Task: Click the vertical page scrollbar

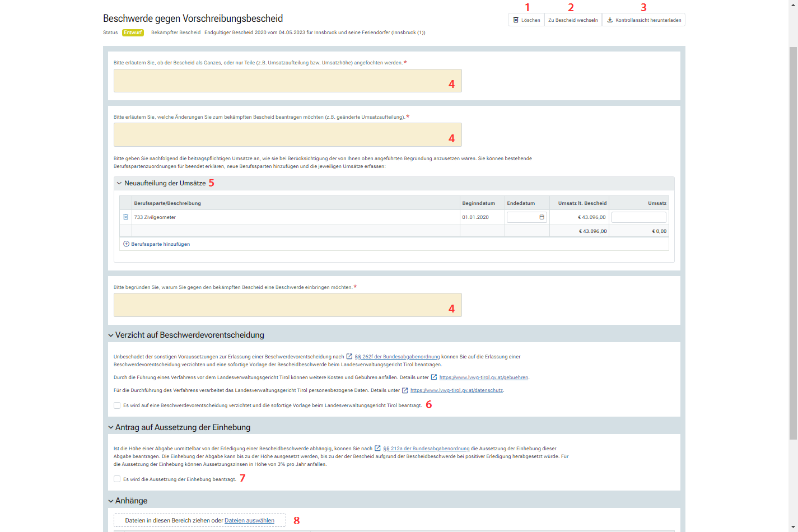Action: pyautogui.click(x=793, y=241)
